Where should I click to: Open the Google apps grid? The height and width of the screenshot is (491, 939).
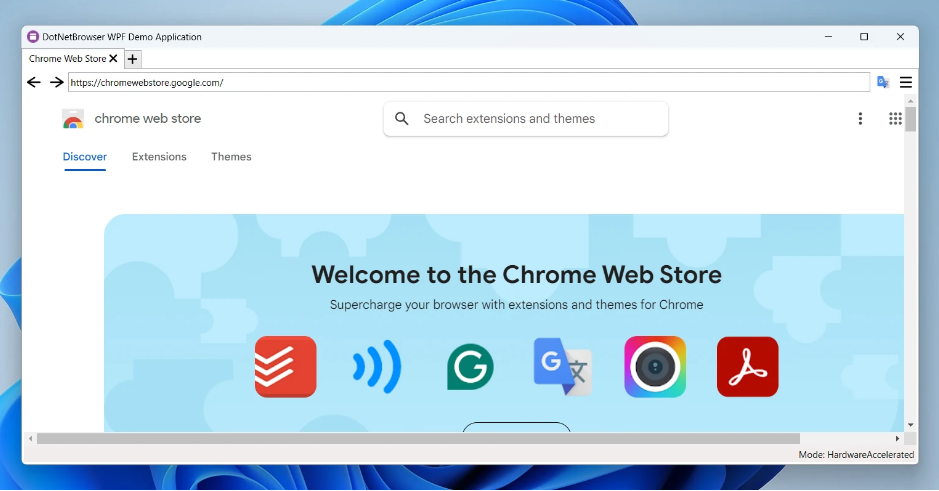895,119
